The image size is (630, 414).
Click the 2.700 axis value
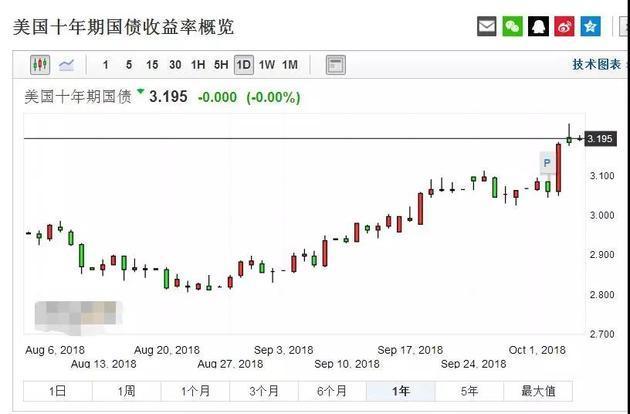click(602, 334)
